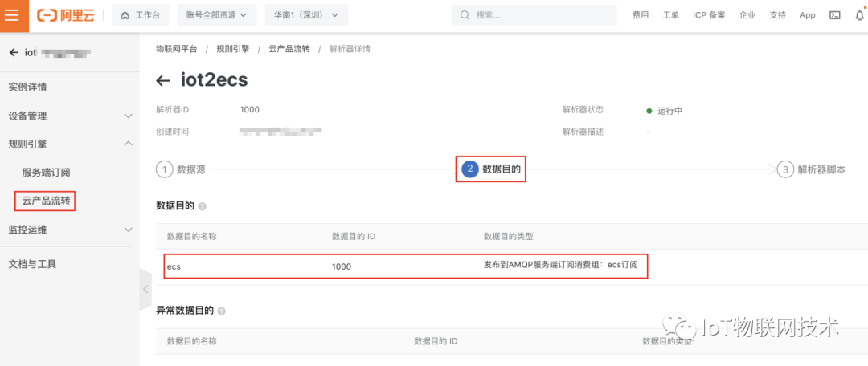This screenshot has height=366, width=868.
Task: Expand the 账号全部资源 dropdown
Action: tap(217, 15)
